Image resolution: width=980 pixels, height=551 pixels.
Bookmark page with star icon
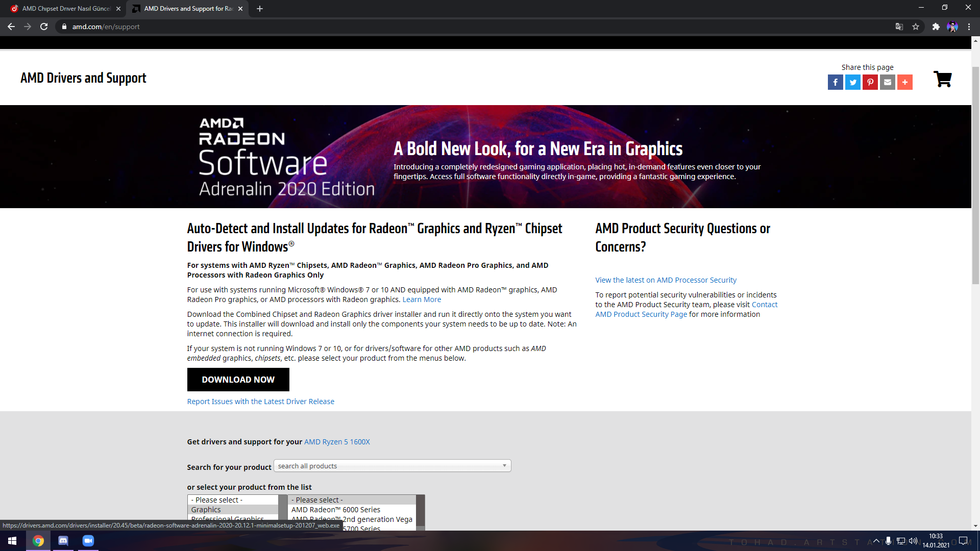916,27
